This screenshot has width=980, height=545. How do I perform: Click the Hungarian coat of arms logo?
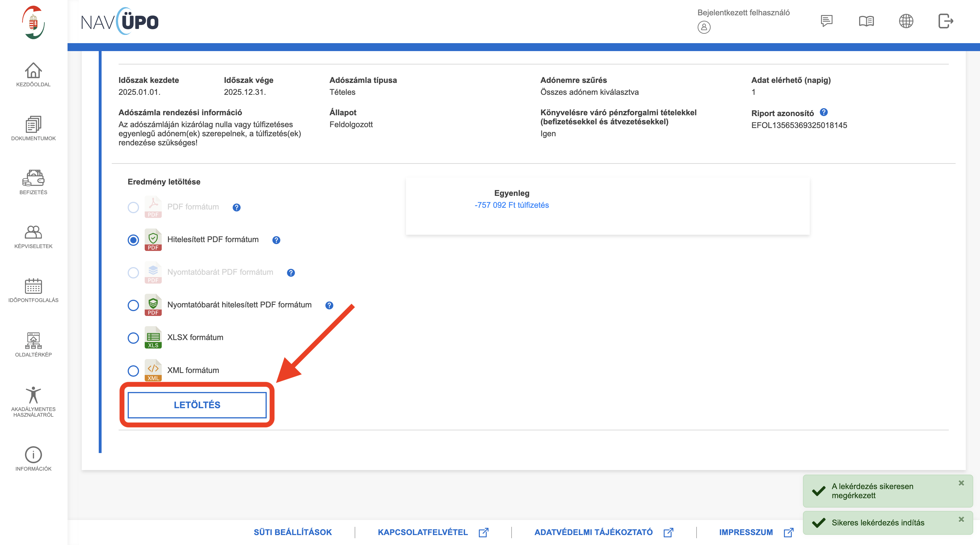pos(33,22)
